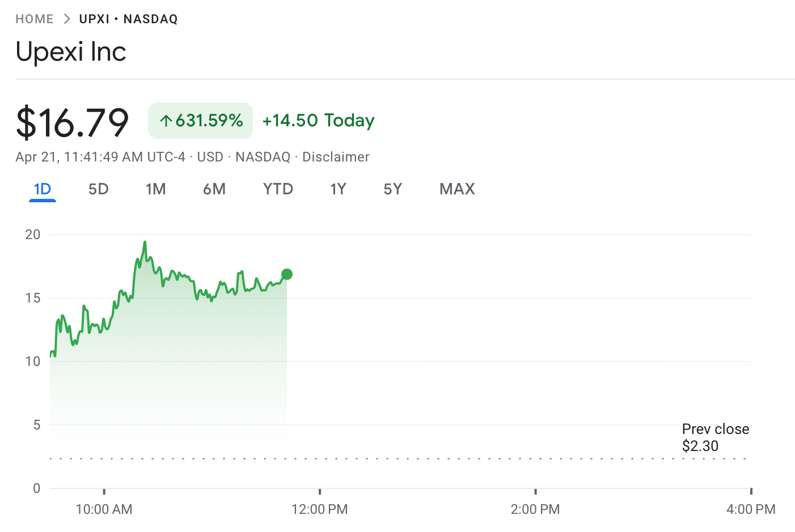
Task: Open the 1Y chart view
Action: [x=339, y=189]
